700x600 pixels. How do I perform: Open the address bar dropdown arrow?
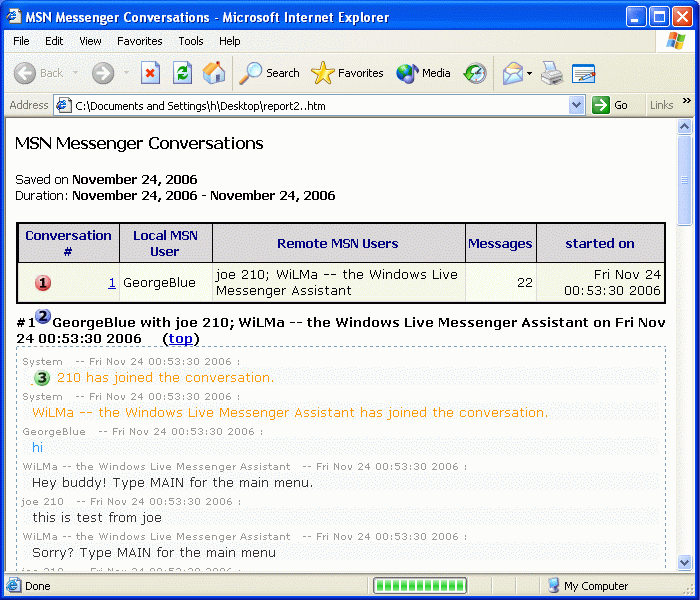click(577, 105)
